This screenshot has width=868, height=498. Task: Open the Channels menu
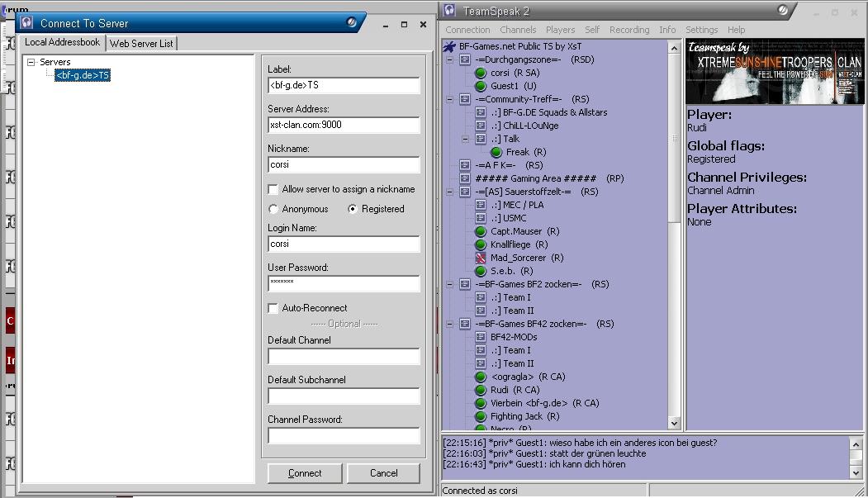[x=518, y=30]
